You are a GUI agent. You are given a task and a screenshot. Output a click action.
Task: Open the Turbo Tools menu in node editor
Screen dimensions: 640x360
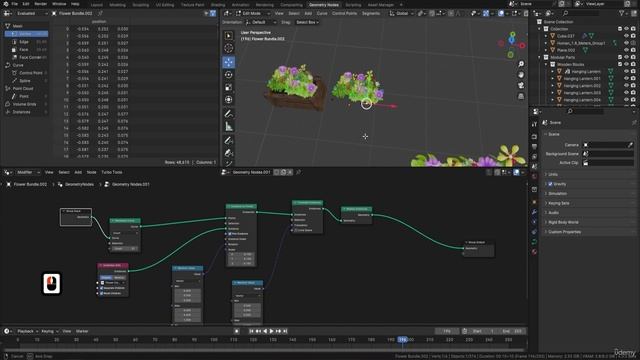(x=111, y=172)
